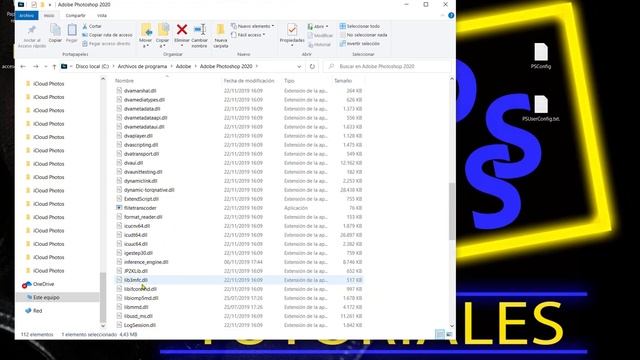The image size is (640, 360).
Task: Open Propiedades with the checkmark icon
Action: click(x=292, y=29)
